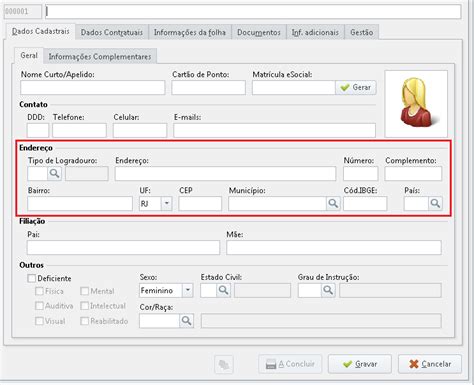Select the Geral sub-tab
The image size is (474, 385).
29,55
